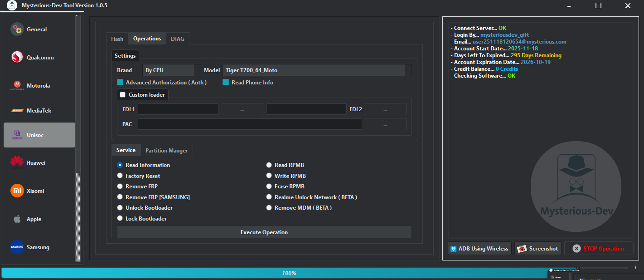Viewport: 644px width, 280px height.
Task: Open the Qualcomm section in the sidebar
Action: 39,57
